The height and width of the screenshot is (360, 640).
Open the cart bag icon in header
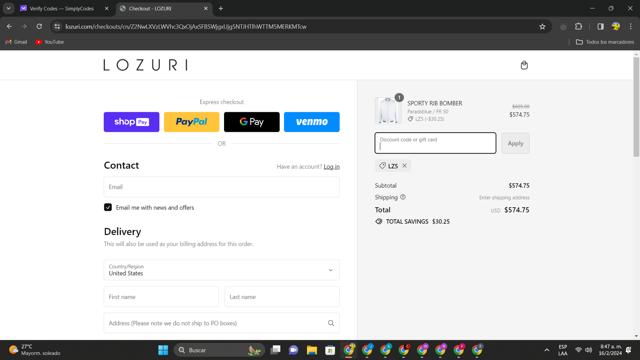pos(524,65)
